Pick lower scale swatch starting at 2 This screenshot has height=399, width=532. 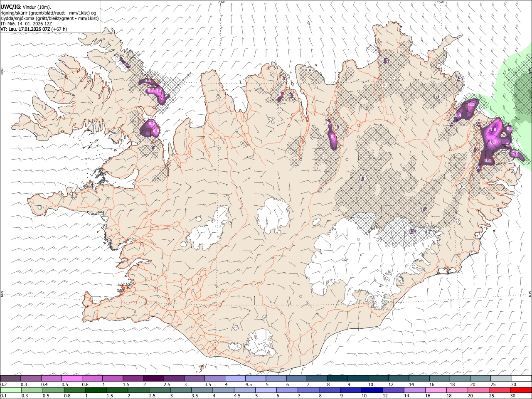pyautogui.click(x=138, y=390)
